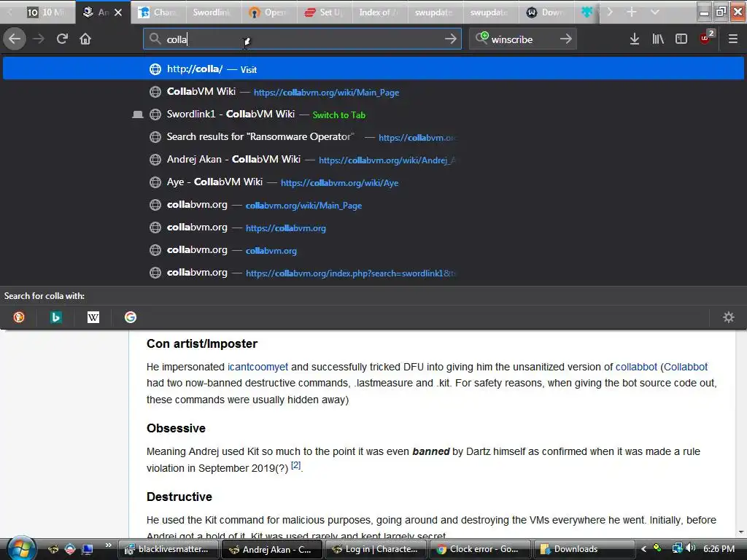Select the https://collabvm.org suggestion
Image resolution: width=747 pixels, height=560 pixels.
373,227
